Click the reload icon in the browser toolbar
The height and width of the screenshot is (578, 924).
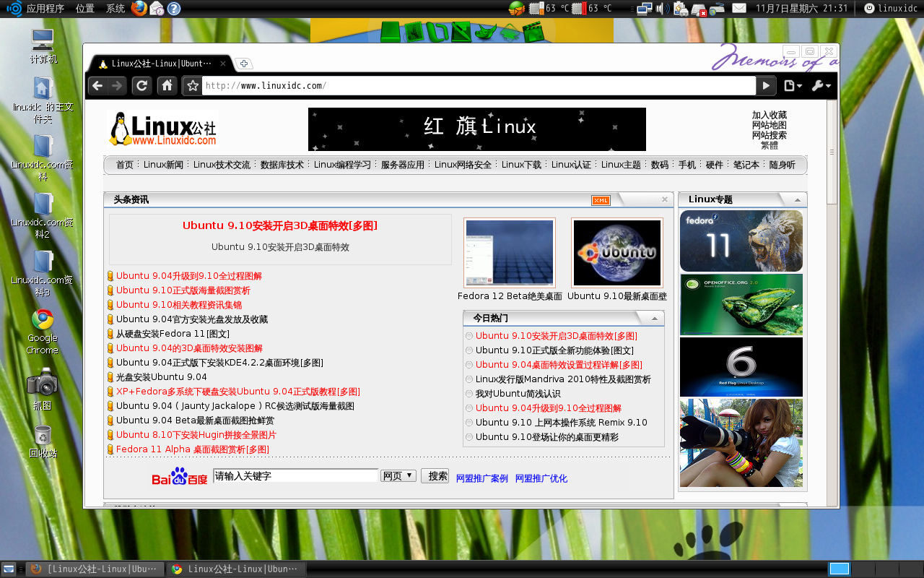(141, 85)
